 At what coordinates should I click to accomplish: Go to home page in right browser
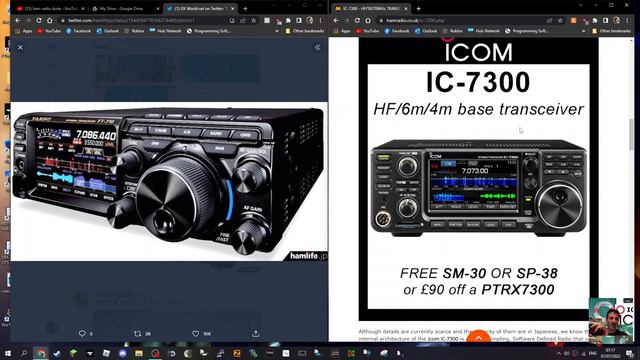pyautogui.click(x=368, y=20)
